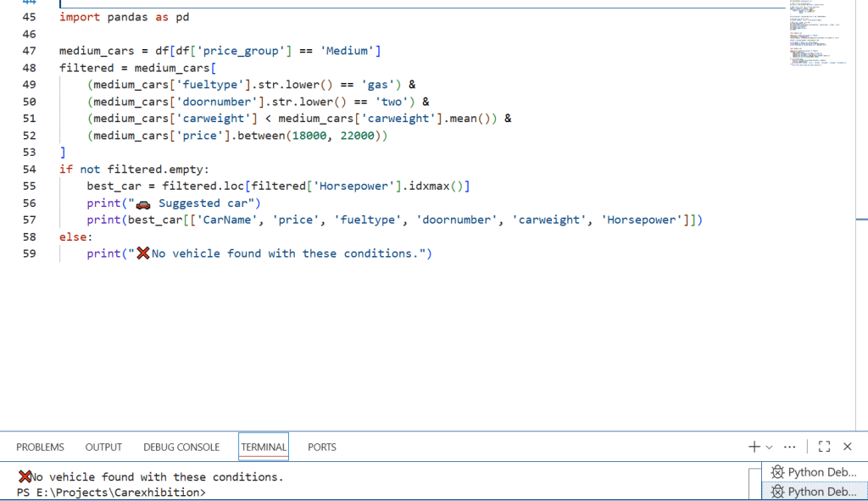The width and height of the screenshot is (868, 501).
Task: Close the terminal panel
Action: click(x=847, y=447)
